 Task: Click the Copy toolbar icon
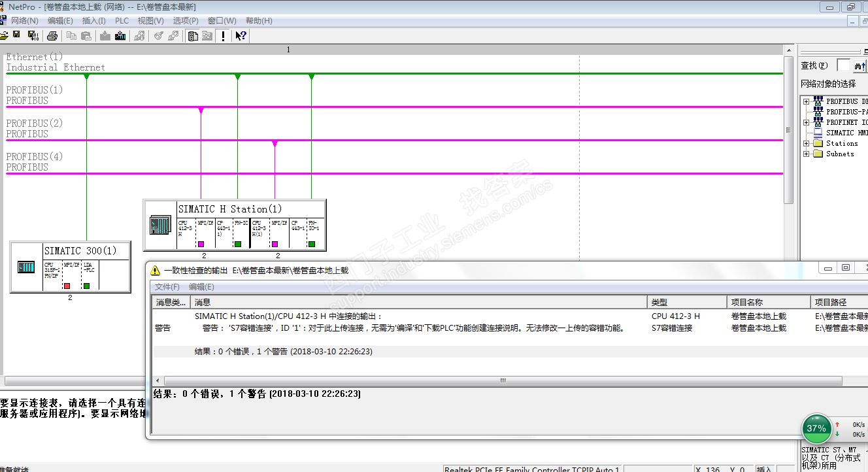71,35
